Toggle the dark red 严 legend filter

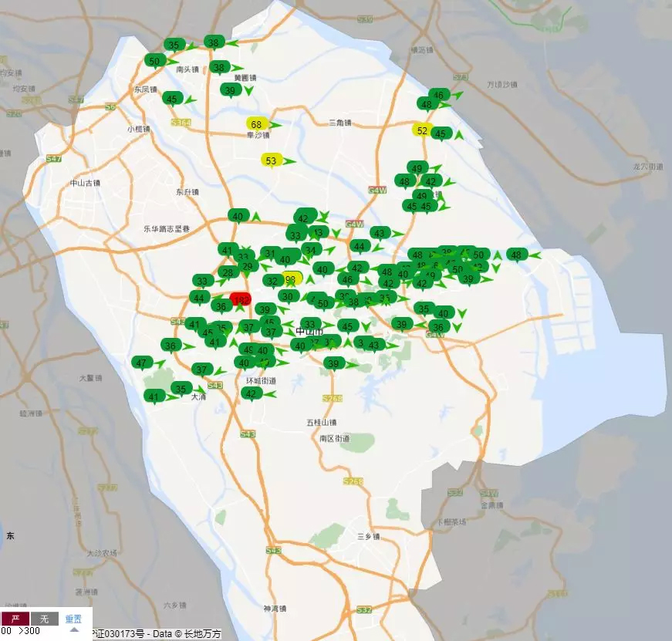tap(15, 619)
